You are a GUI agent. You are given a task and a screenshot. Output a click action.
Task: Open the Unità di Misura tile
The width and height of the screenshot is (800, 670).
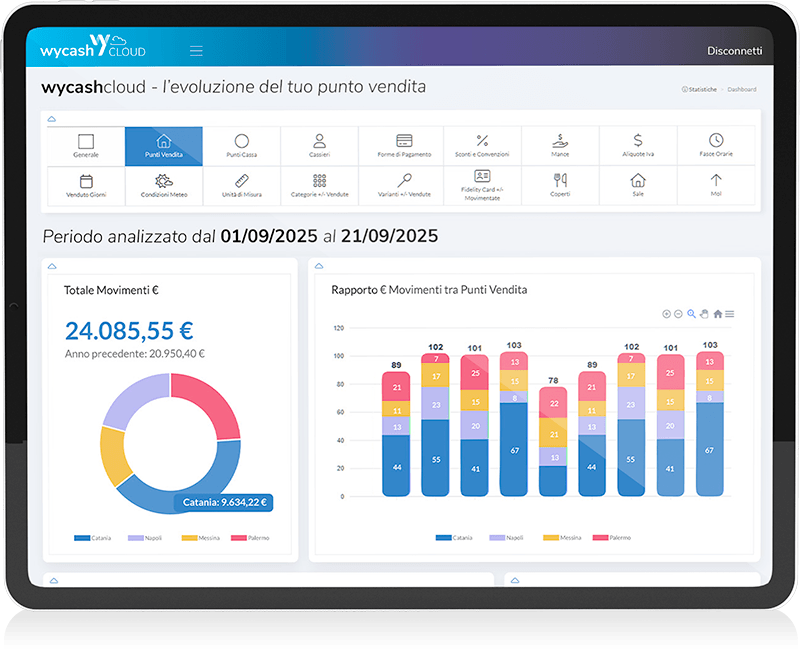tap(241, 186)
